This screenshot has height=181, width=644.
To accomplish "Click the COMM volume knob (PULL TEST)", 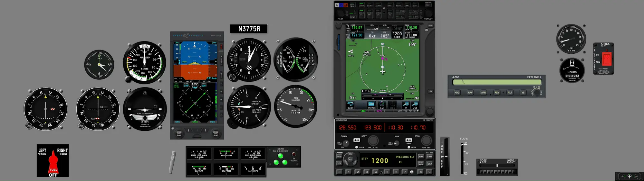I will (x=346, y=143).
